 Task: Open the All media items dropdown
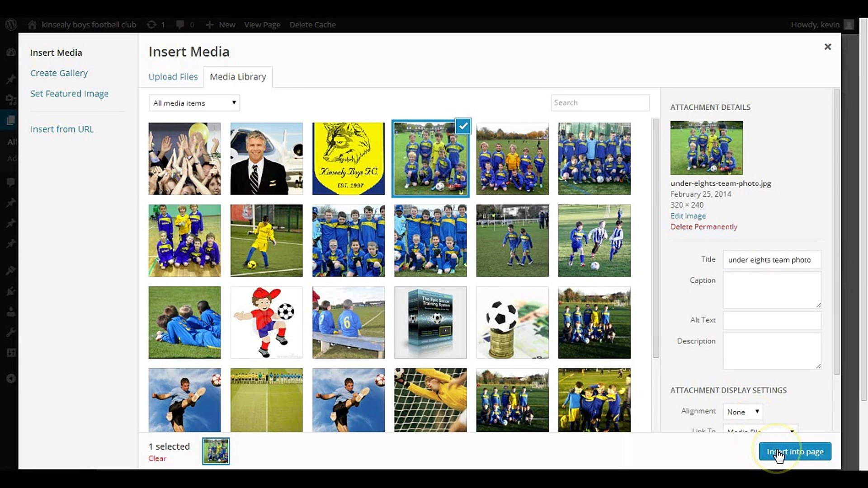click(x=194, y=103)
